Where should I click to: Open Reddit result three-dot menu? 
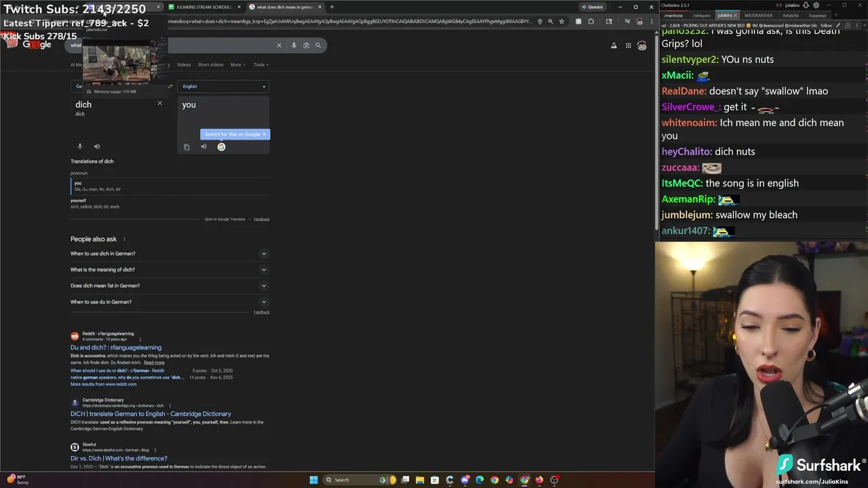pos(140,339)
